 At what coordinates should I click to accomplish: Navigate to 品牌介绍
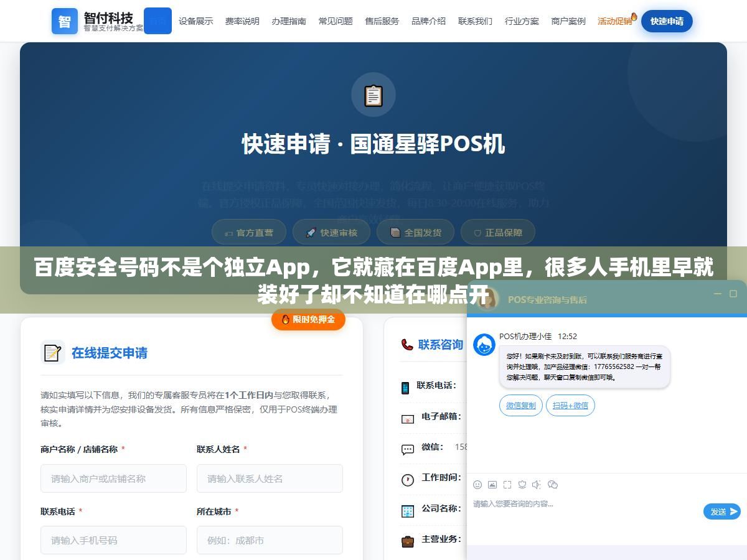point(428,21)
